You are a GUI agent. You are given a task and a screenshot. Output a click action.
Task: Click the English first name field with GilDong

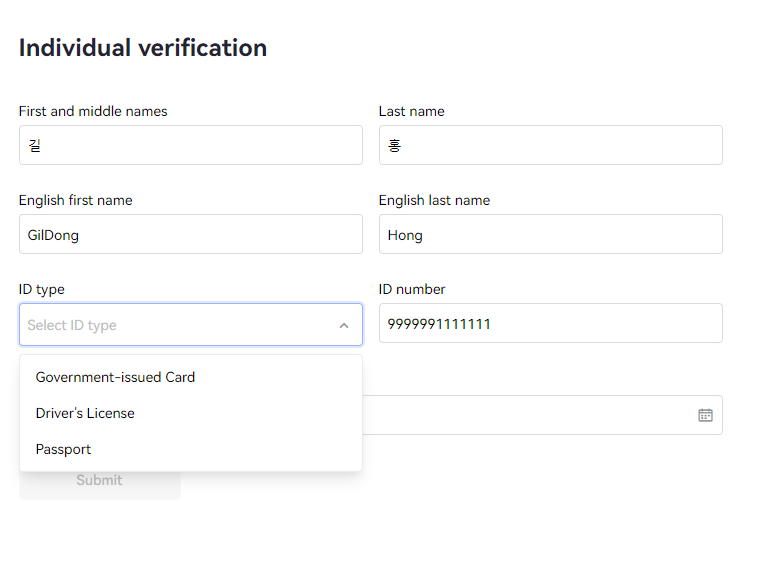point(191,234)
